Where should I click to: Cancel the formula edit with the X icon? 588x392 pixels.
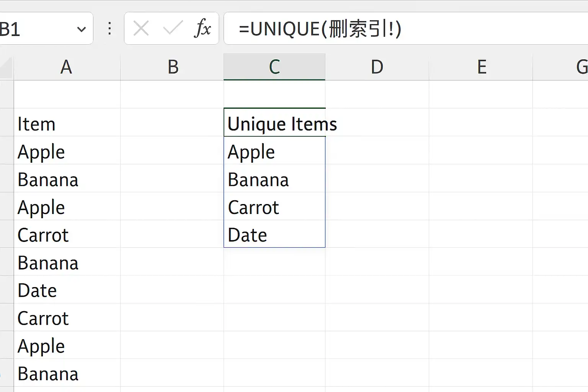[141, 28]
